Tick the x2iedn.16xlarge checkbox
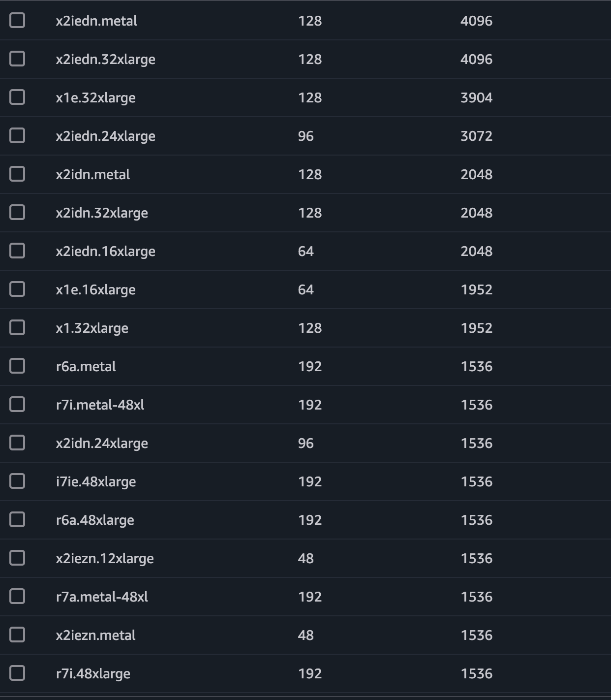The height and width of the screenshot is (700, 611). tap(17, 251)
